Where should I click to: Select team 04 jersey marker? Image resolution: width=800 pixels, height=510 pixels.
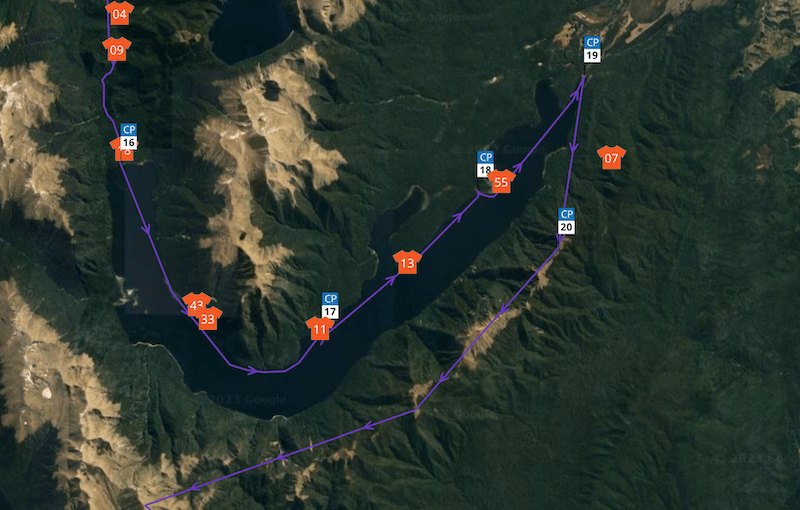pyautogui.click(x=119, y=13)
